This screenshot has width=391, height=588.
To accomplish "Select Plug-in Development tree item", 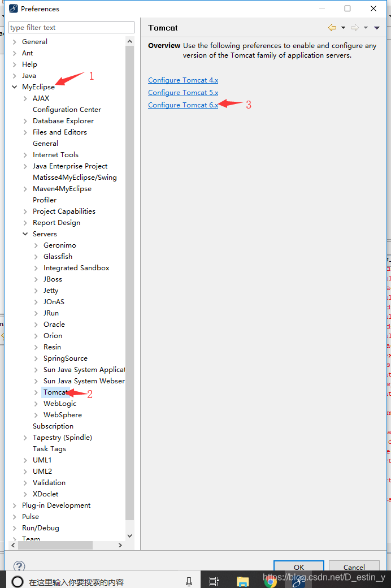I will (x=57, y=505).
